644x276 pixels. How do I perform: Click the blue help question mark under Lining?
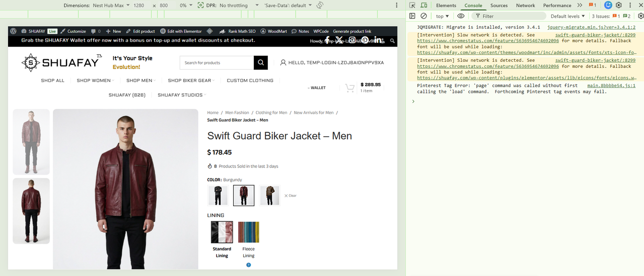click(x=248, y=265)
